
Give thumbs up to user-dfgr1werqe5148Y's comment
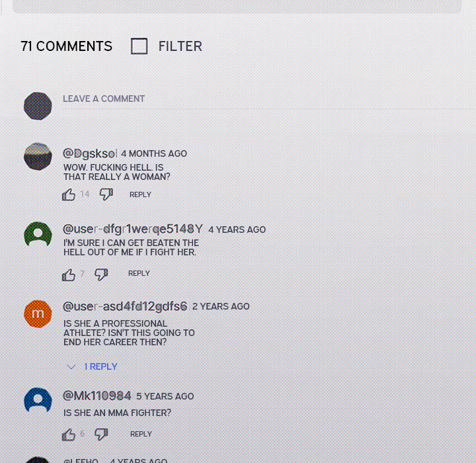coord(69,275)
